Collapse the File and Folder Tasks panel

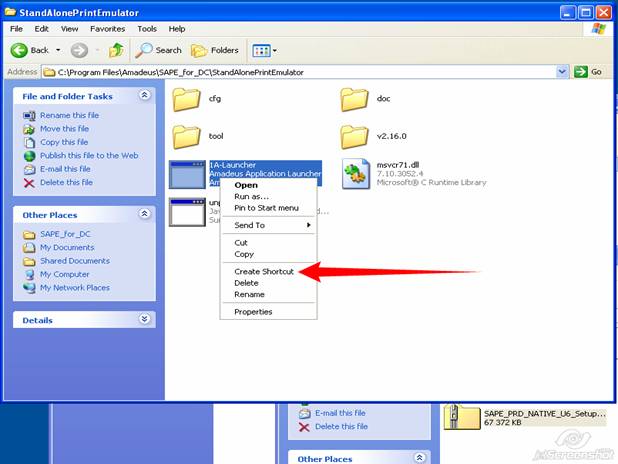144,95
